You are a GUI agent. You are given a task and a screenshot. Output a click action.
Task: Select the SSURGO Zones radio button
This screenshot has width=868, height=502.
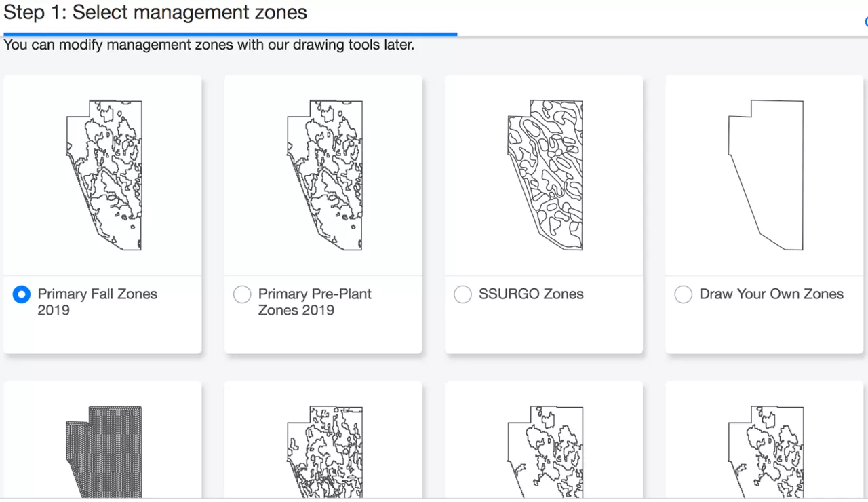[462, 294]
